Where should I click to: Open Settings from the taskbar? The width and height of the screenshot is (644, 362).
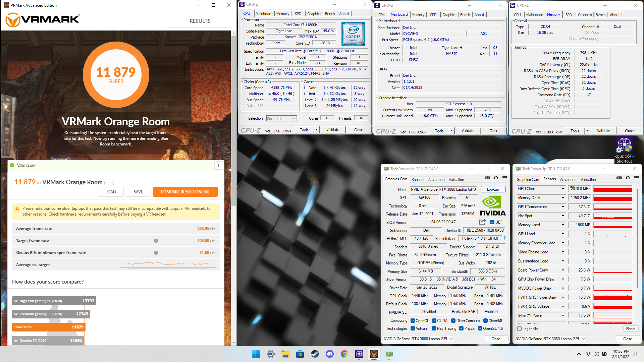tap(271, 354)
